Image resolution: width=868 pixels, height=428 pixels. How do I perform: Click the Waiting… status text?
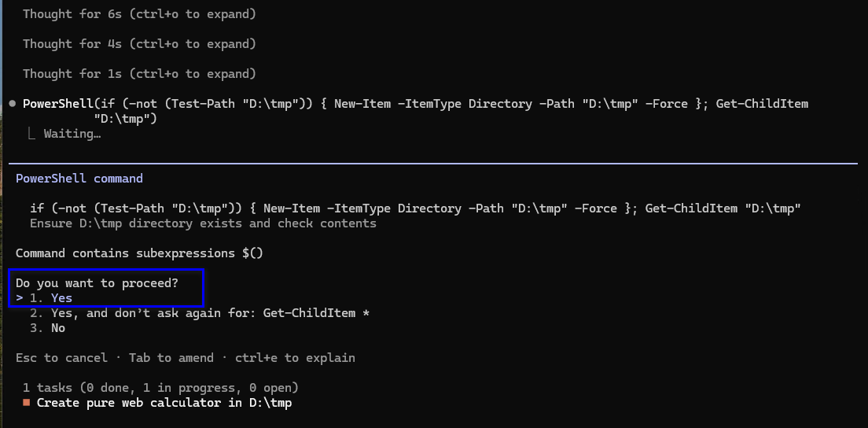tap(72, 134)
